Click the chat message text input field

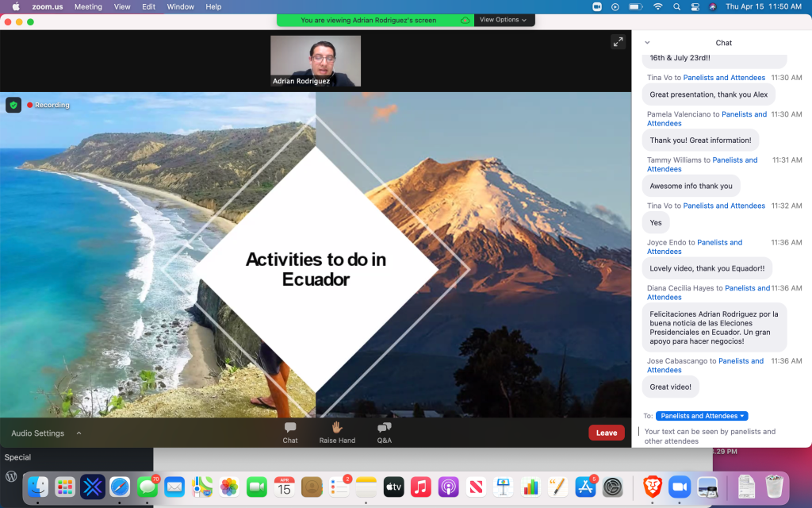click(718, 436)
